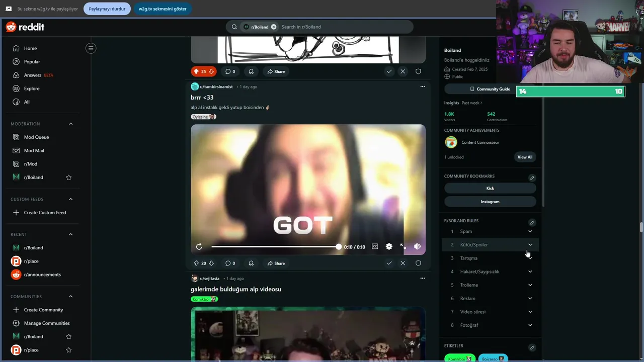The width and height of the screenshot is (644, 362).
Task: Click the Öylesine flair tag
Action: pyautogui.click(x=203, y=117)
